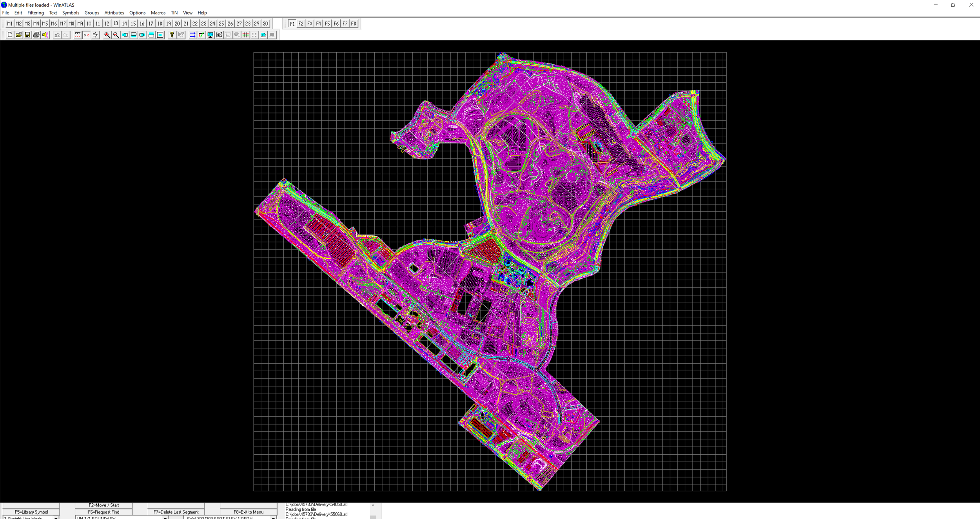The image size is (980, 519).
Task: Click the cyan stacked window view icon
Action: point(151,35)
